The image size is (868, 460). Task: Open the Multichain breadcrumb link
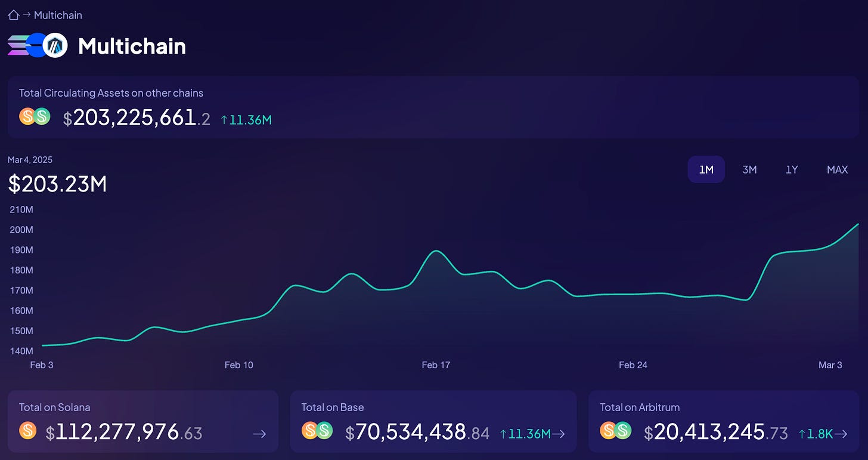58,15
